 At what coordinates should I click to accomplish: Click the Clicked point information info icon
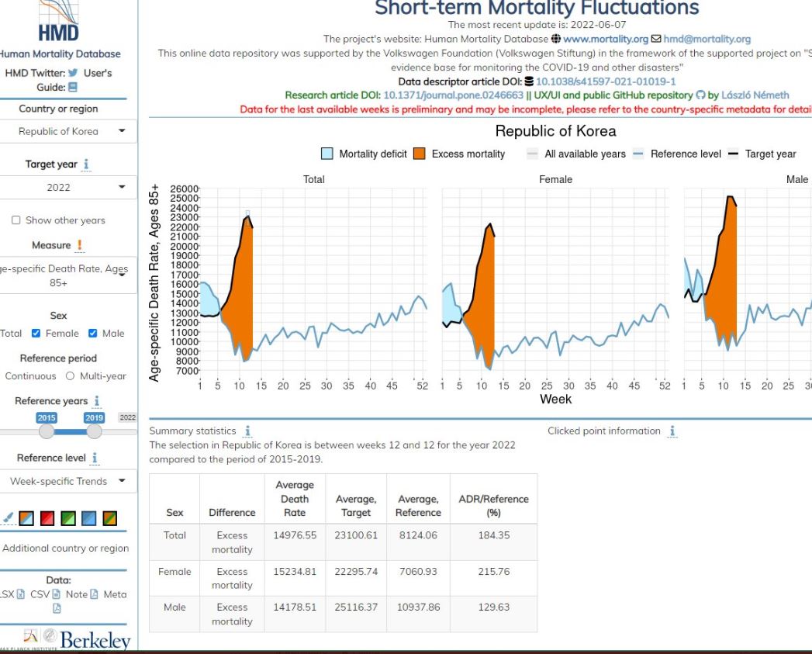click(x=672, y=431)
